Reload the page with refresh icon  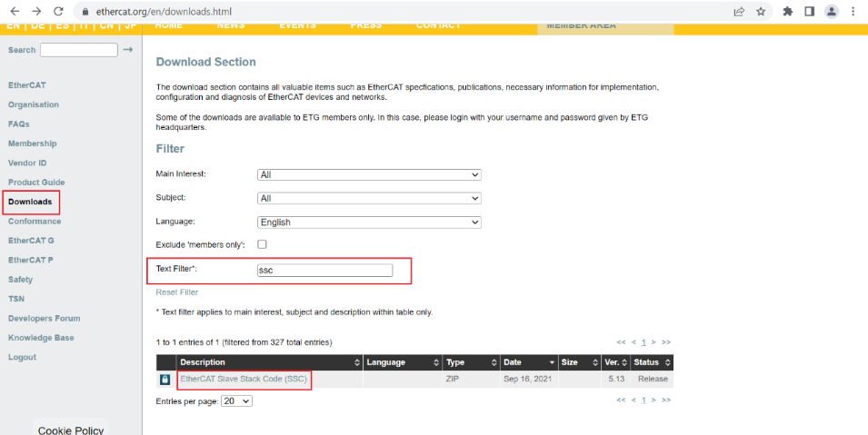(x=59, y=12)
